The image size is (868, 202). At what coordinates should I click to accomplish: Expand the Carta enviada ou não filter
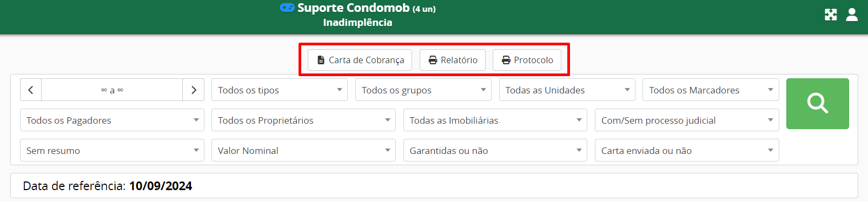tap(687, 151)
